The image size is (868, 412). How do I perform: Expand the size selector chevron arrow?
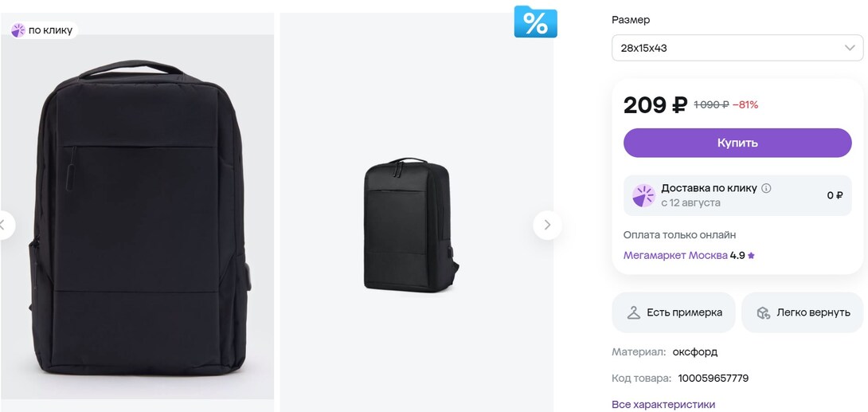[x=850, y=48]
